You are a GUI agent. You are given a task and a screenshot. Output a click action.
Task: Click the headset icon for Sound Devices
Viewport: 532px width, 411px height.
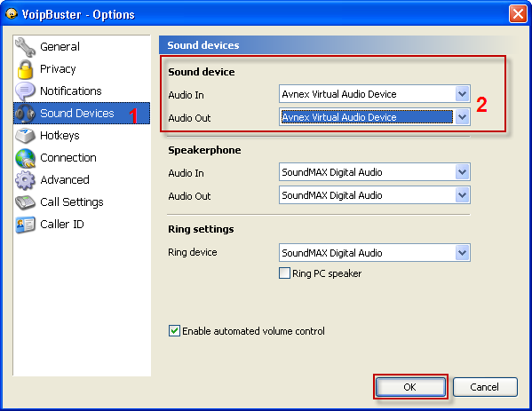point(25,114)
